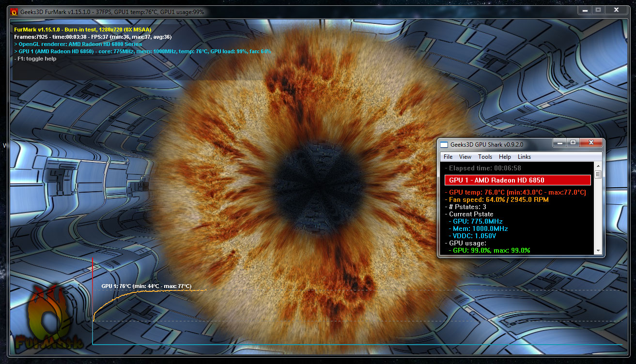
Task: Click the GPU Shark vertical scrollbar thumb
Action: click(x=598, y=175)
